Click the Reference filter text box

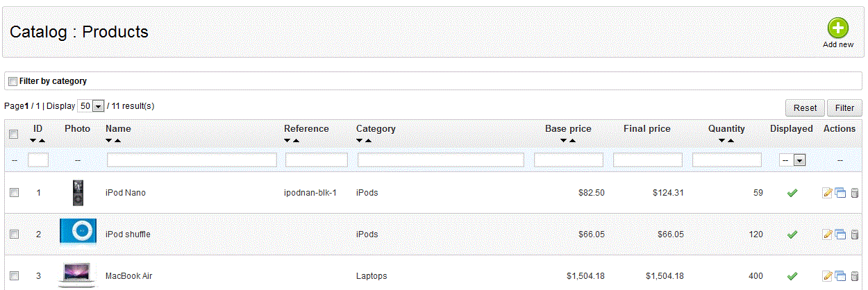pyautogui.click(x=317, y=160)
